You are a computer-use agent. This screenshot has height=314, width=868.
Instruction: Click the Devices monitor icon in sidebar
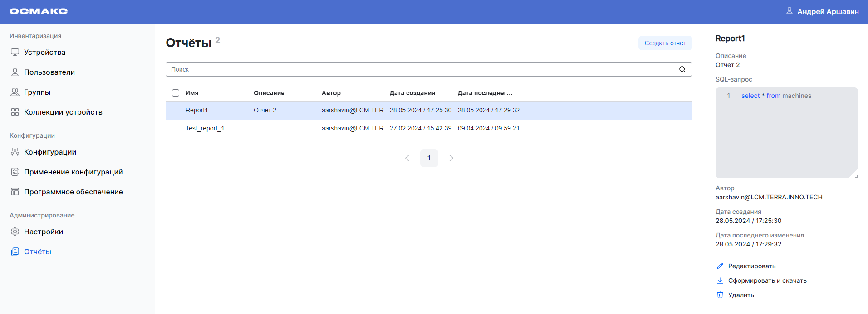pyautogui.click(x=15, y=53)
